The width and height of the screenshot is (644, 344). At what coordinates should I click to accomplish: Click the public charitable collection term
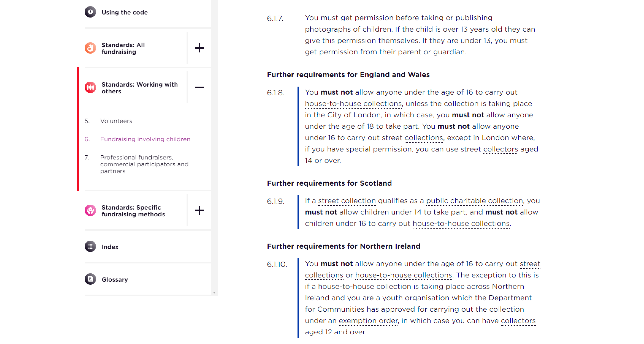click(474, 201)
